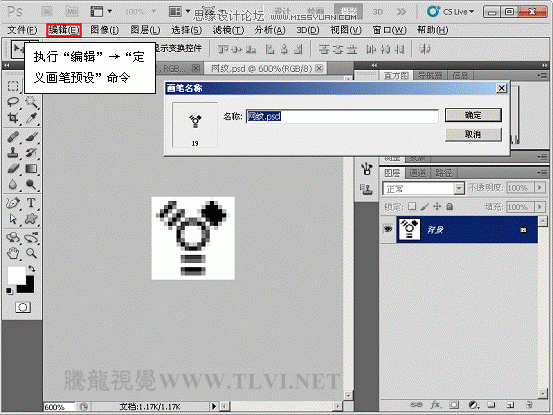553x415 pixels.
Task: Open 滤镜(T) menu
Action: (228, 30)
